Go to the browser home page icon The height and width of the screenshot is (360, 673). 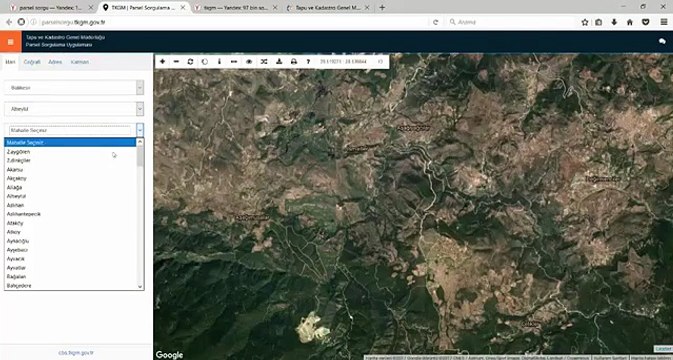630,22
